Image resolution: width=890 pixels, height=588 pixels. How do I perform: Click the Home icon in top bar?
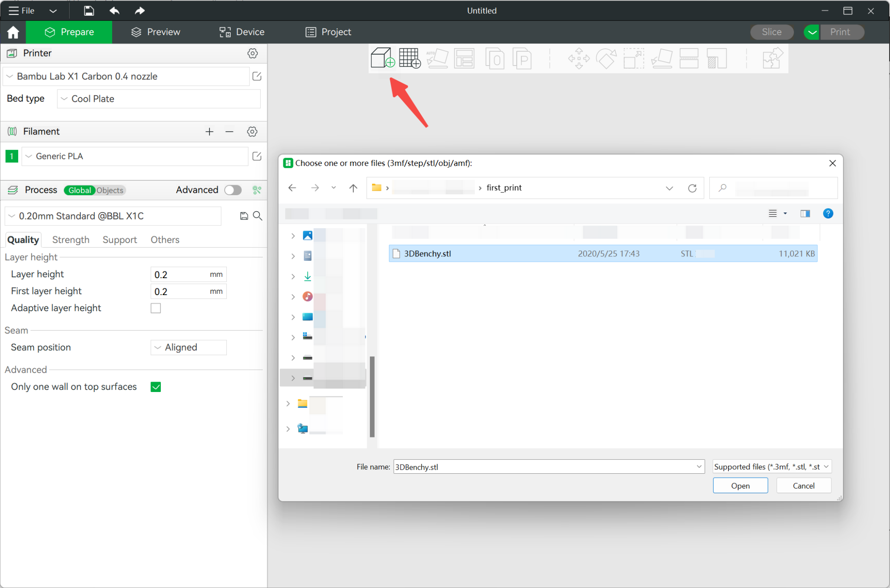(x=13, y=32)
